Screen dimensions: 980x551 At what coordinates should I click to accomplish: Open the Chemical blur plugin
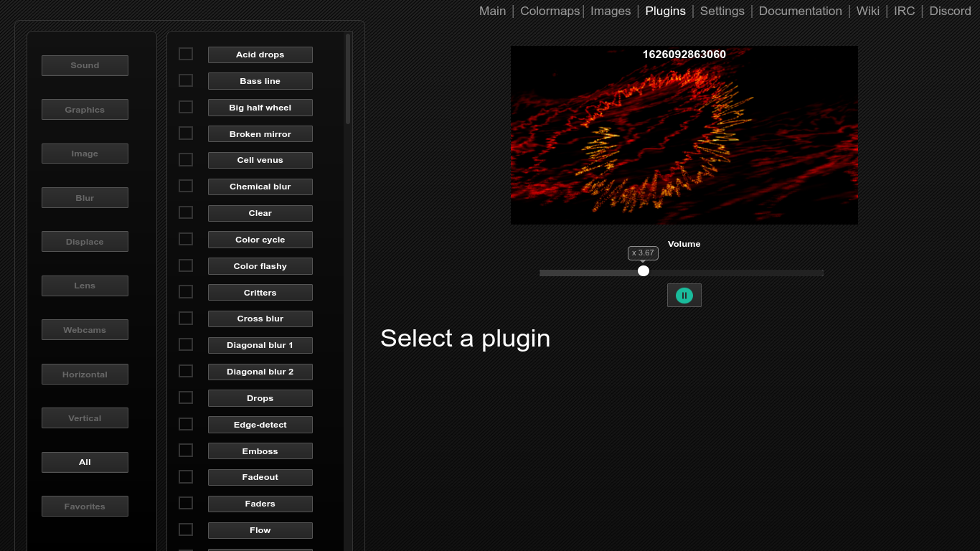(260, 187)
